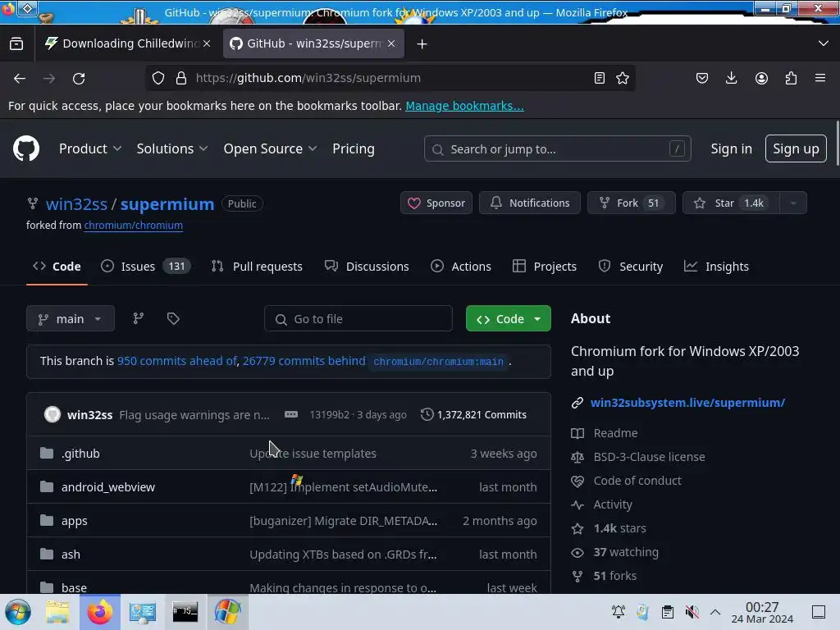
Task: Open the extensions puzzle icon
Action: pyautogui.click(x=791, y=78)
